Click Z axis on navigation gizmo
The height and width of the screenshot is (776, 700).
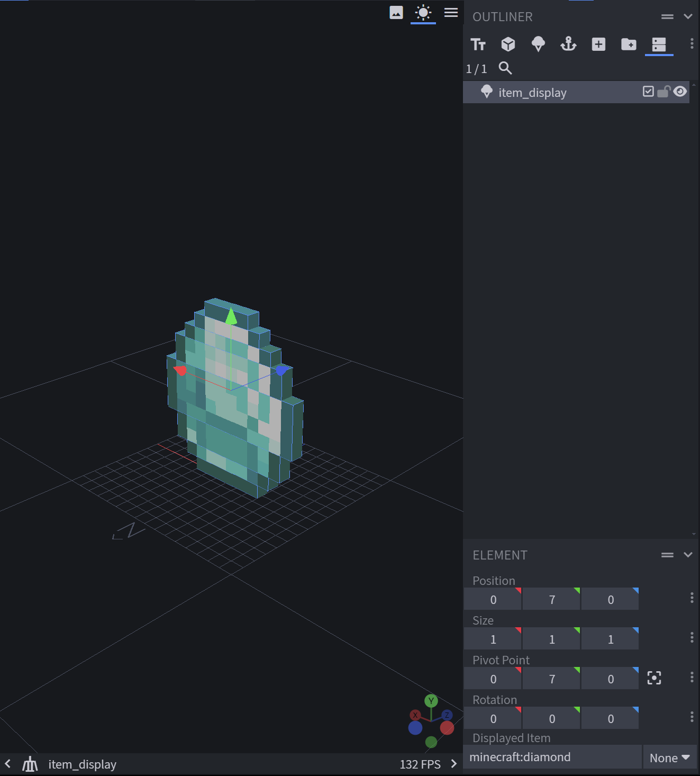(x=447, y=716)
